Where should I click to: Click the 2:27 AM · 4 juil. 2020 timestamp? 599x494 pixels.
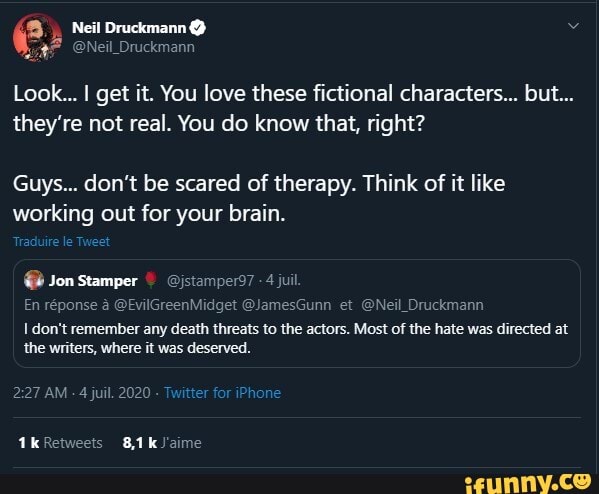click(82, 393)
